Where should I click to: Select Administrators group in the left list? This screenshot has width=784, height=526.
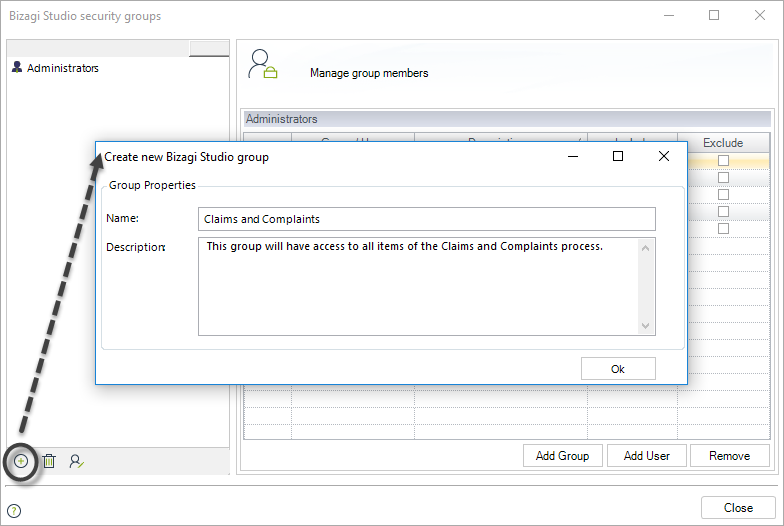(62, 68)
